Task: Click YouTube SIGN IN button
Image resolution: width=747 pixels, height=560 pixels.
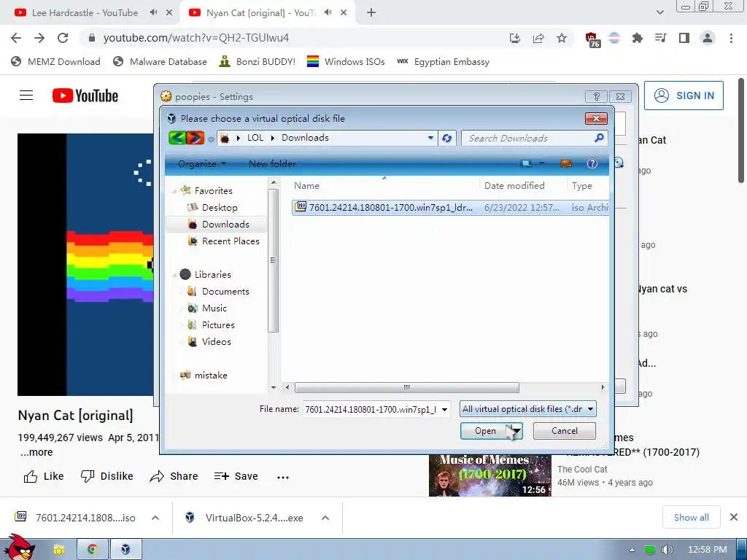Action: tap(684, 96)
